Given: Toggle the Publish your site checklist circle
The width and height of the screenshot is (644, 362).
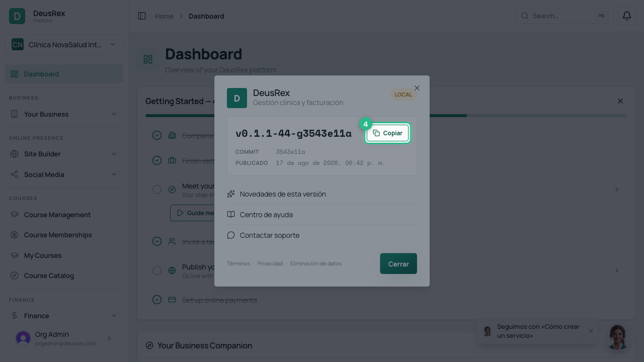Looking at the screenshot, I should [157, 270].
